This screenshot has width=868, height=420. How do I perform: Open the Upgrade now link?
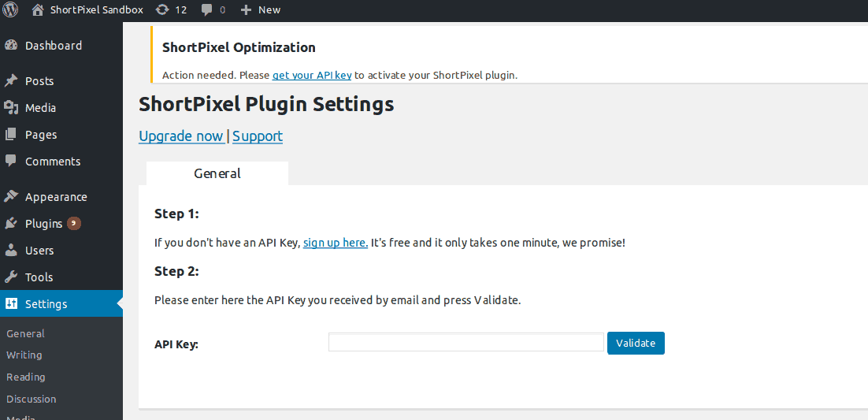[x=182, y=136]
